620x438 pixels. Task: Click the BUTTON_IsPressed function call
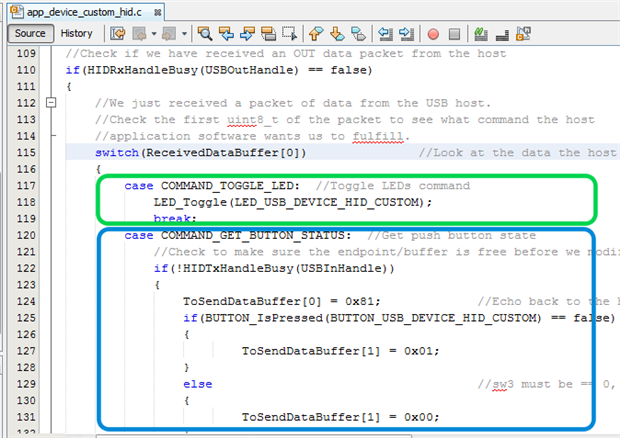(x=264, y=318)
